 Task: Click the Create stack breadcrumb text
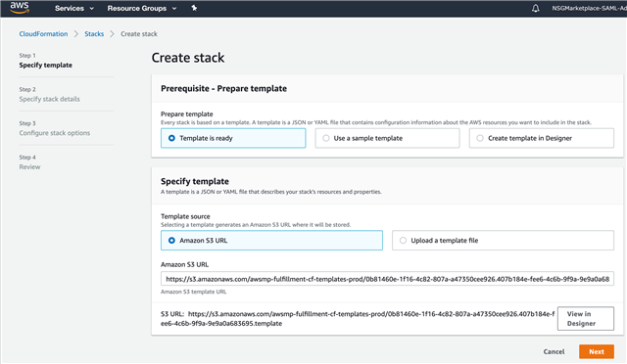tap(139, 34)
